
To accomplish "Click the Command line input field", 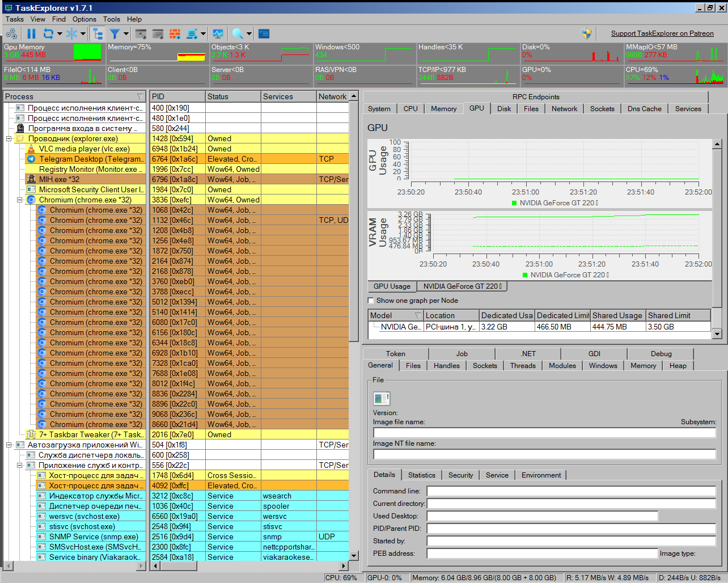I will (571, 491).
